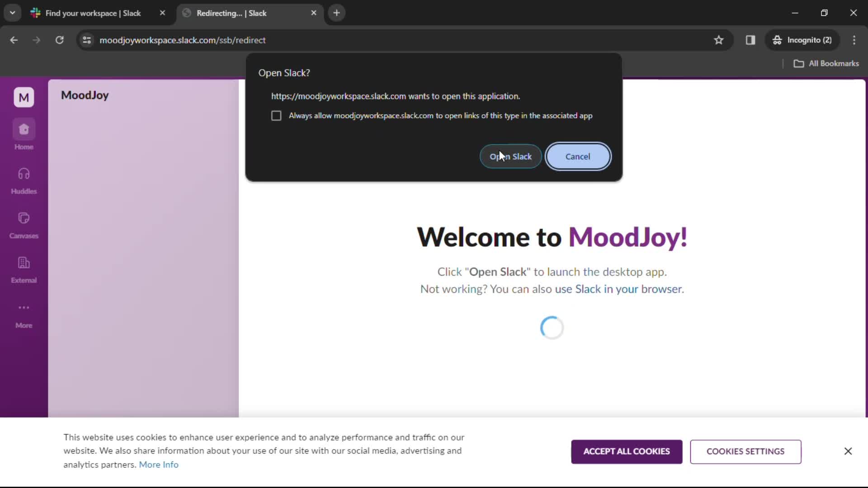Screen dimensions: 868x488
Task: Click Open Slack button
Action: 510,156
